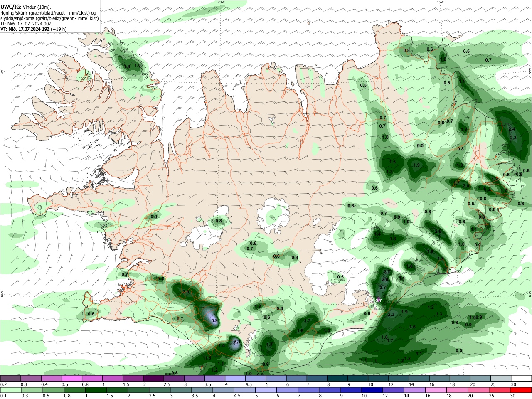Select the darkest purple 2–2.5 swatch in the top legend row

(x=153, y=379)
